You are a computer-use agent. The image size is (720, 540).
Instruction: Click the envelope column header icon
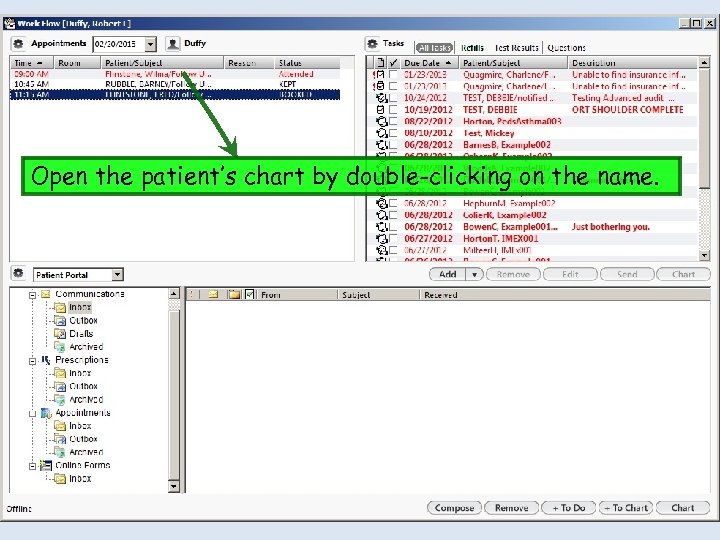(x=213, y=294)
